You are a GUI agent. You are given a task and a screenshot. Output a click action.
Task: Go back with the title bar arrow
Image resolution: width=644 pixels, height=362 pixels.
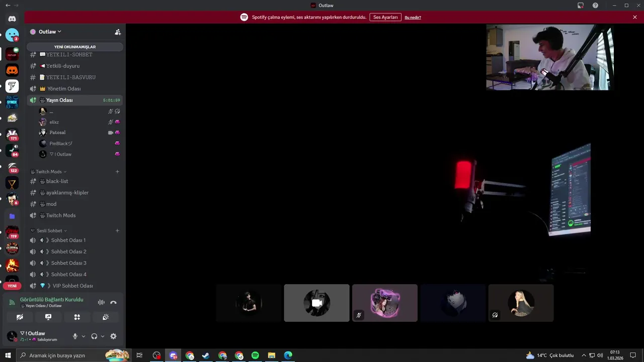click(x=8, y=6)
